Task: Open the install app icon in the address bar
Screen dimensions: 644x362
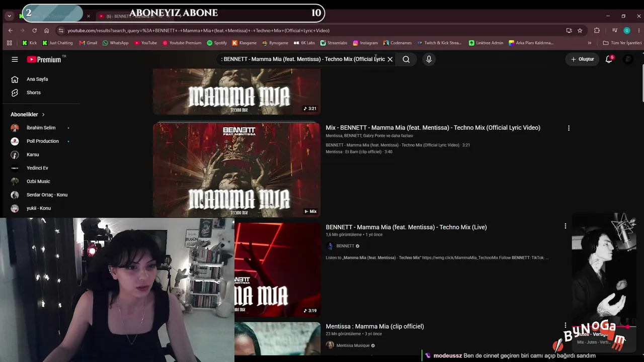Action: [569, 30]
